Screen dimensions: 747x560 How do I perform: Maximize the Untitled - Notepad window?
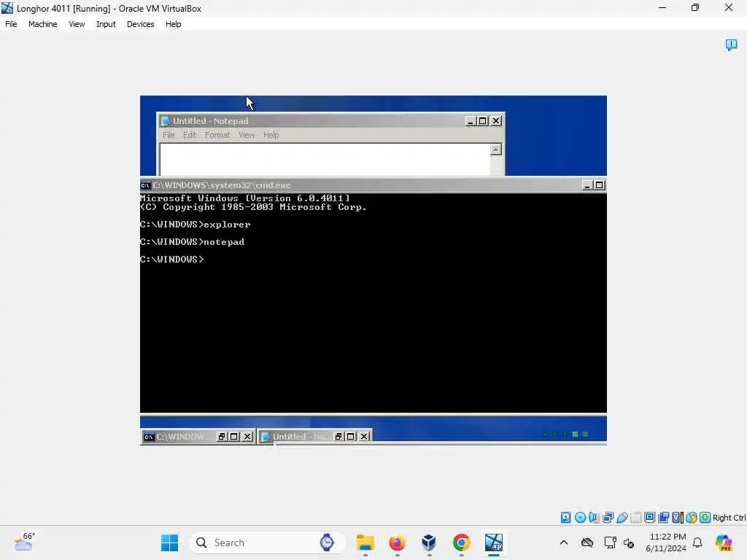[483, 121]
